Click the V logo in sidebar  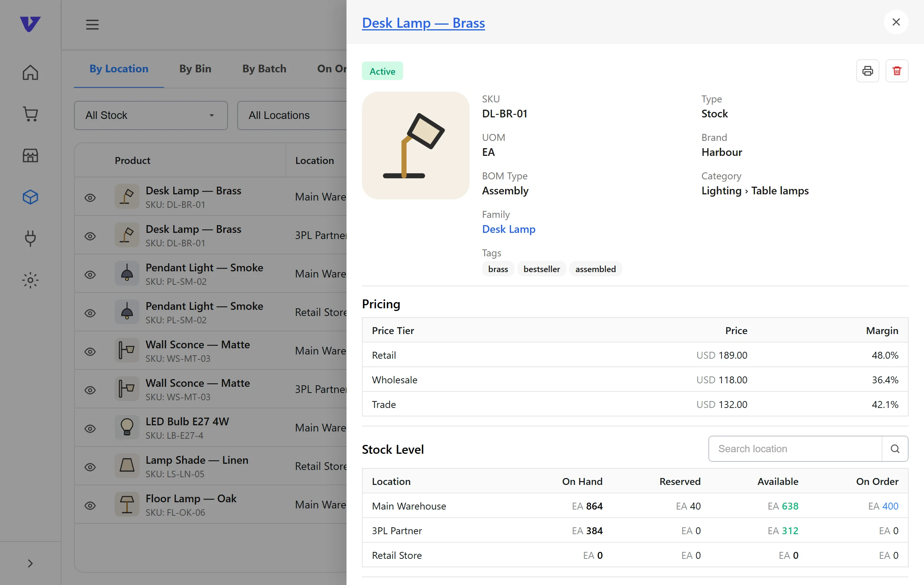[30, 24]
